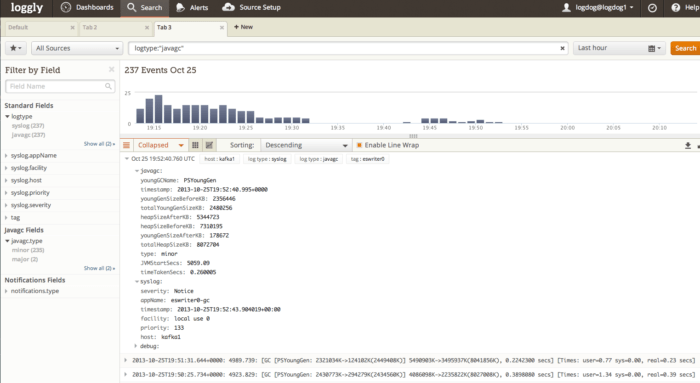Switch to chart view icon
The height and width of the screenshot is (383, 700).
209,145
